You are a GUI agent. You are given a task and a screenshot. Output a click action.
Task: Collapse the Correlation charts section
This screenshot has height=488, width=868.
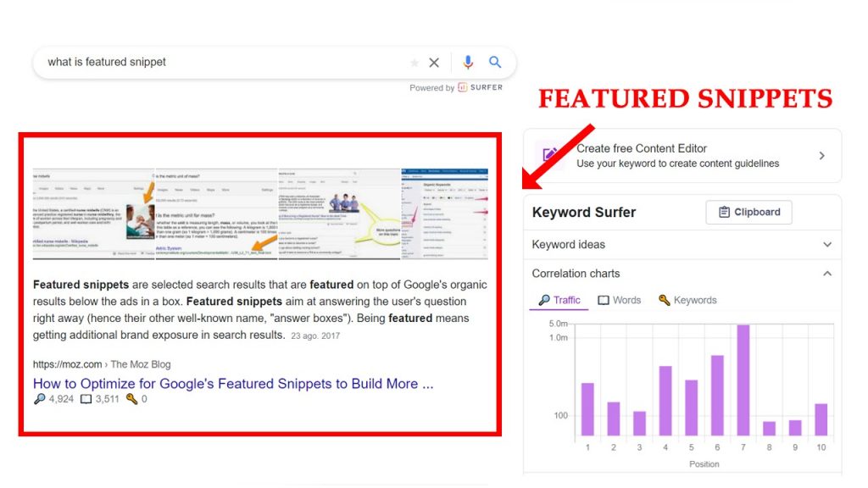pyautogui.click(x=682, y=274)
